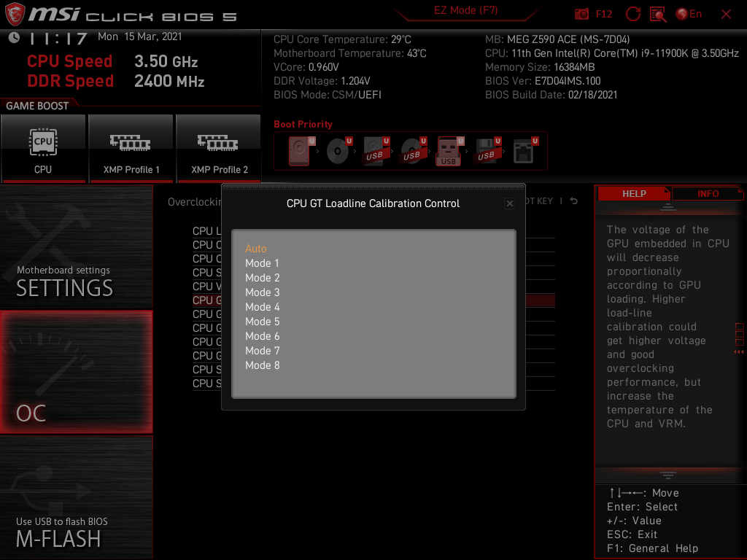Image resolution: width=747 pixels, height=560 pixels.
Task: Choose Auto in the loadline list
Action: 256,249
